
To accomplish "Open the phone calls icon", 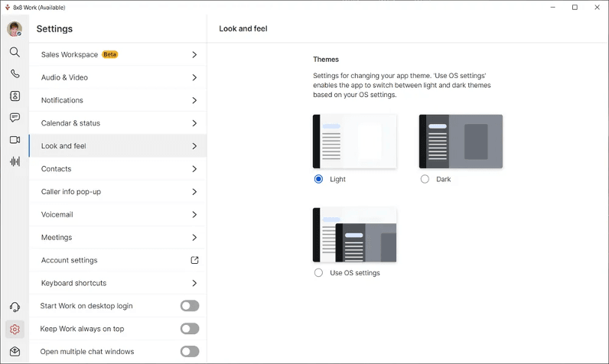I will pyautogui.click(x=15, y=74).
